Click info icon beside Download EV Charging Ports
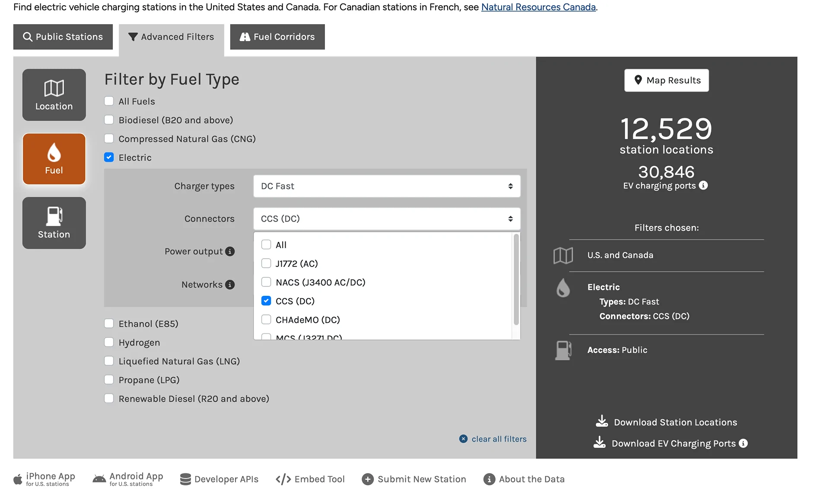821x504 pixels. [x=743, y=443]
